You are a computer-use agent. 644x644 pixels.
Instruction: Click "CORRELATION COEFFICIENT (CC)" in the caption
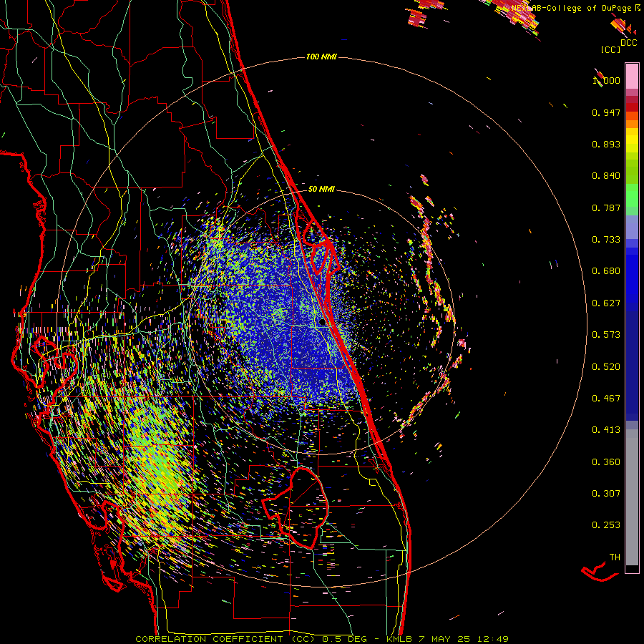tap(225, 639)
